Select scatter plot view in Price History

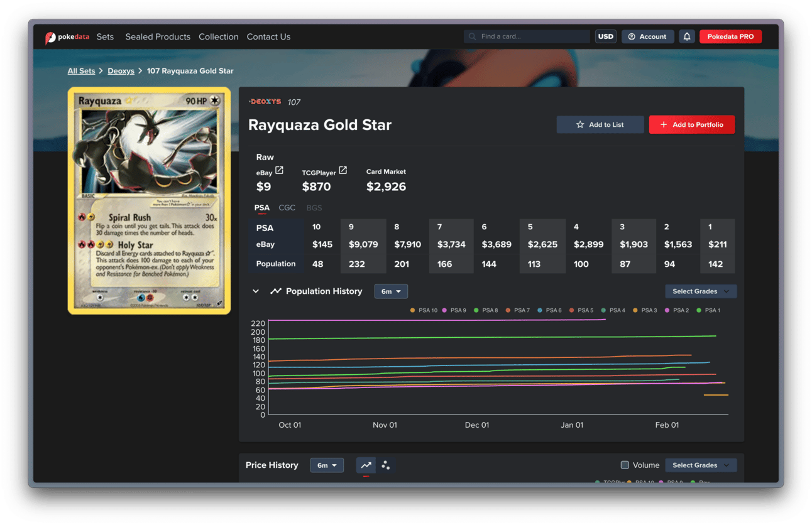[386, 465]
